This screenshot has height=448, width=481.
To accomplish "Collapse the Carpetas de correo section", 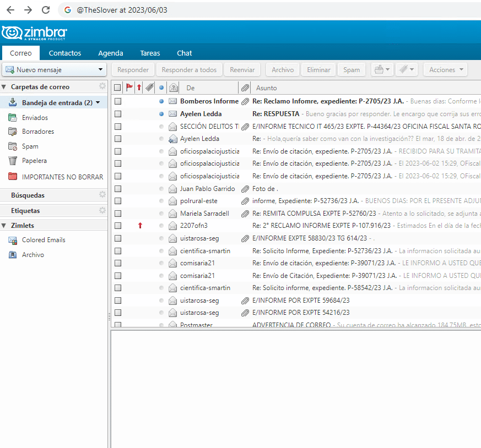I will click(4, 87).
